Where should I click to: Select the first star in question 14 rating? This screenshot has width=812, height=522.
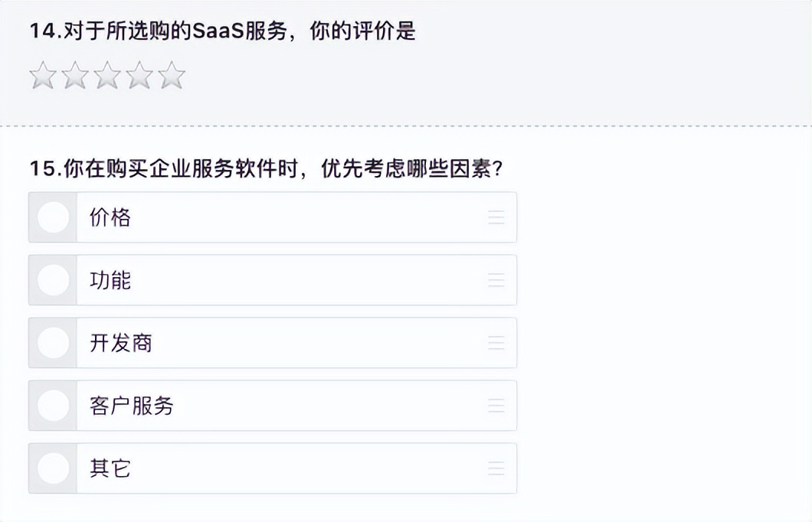click(41, 75)
